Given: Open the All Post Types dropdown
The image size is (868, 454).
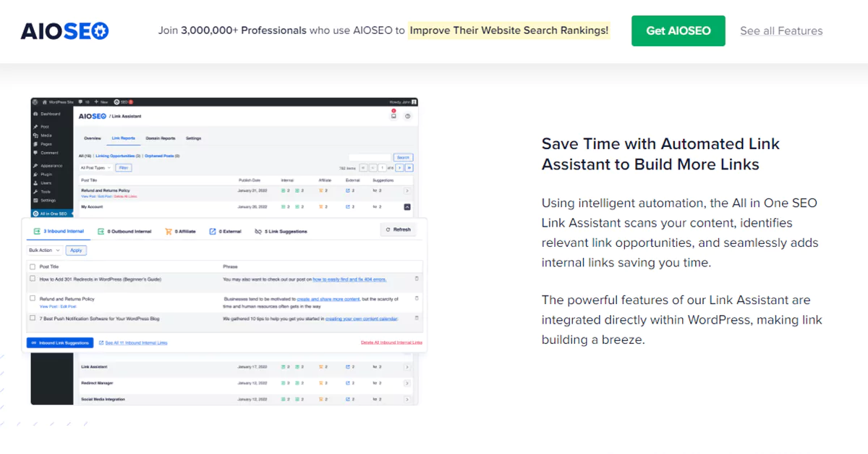Looking at the screenshot, I should 95,168.
